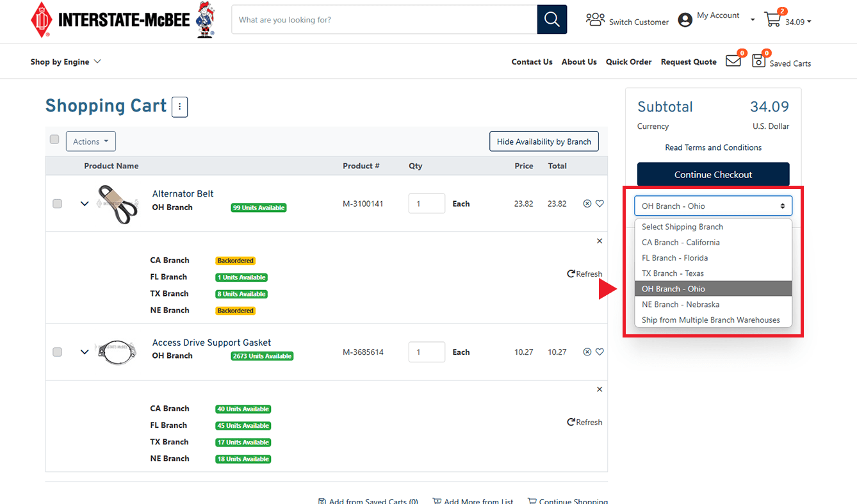The height and width of the screenshot is (504, 857).
Task: Go to Quick Order
Action: pyautogui.click(x=628, y=62)
